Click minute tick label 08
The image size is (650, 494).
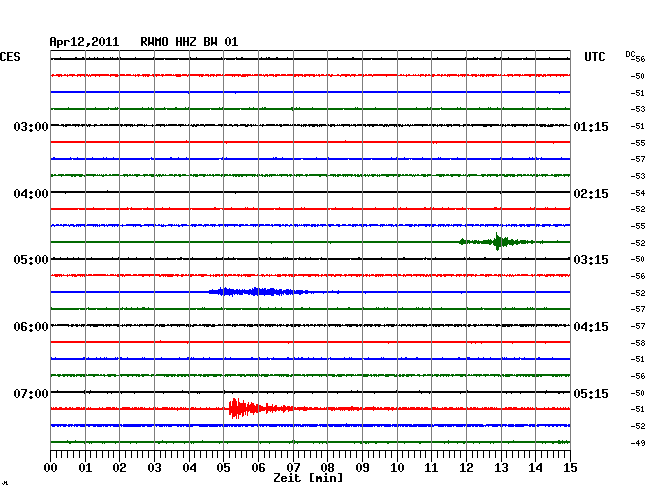click(327, 468)
